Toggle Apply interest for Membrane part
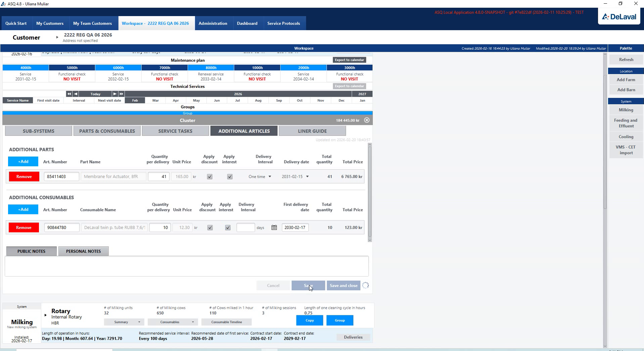The image size is (644, 351). tap(230, 177)
